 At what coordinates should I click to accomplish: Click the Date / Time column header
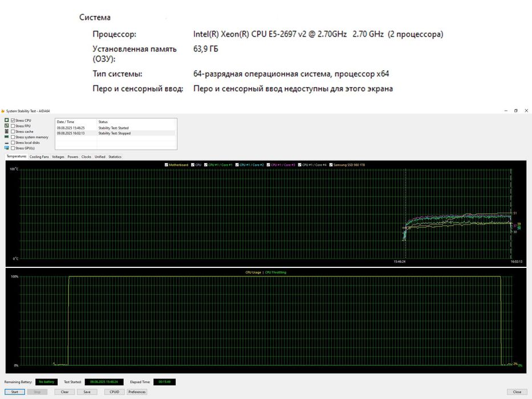(76, 122)
